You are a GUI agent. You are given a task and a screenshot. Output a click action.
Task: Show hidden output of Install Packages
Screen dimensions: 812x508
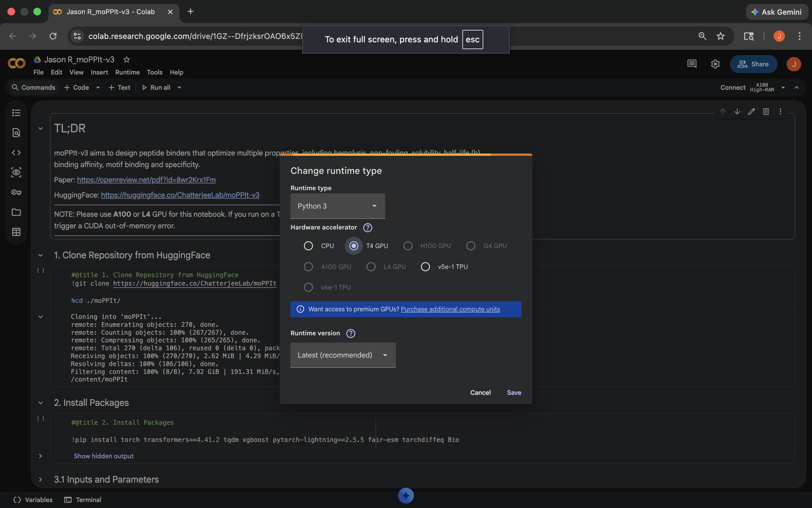104,456
